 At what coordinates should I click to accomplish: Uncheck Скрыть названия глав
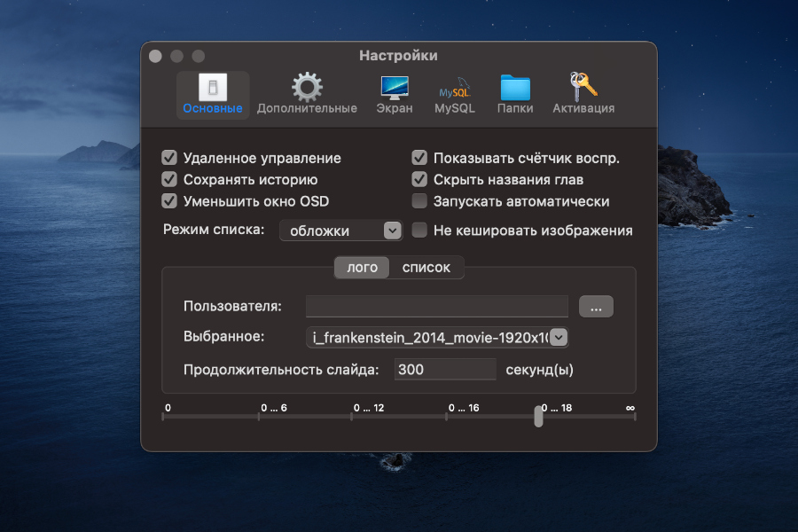(x=419, y=179)
